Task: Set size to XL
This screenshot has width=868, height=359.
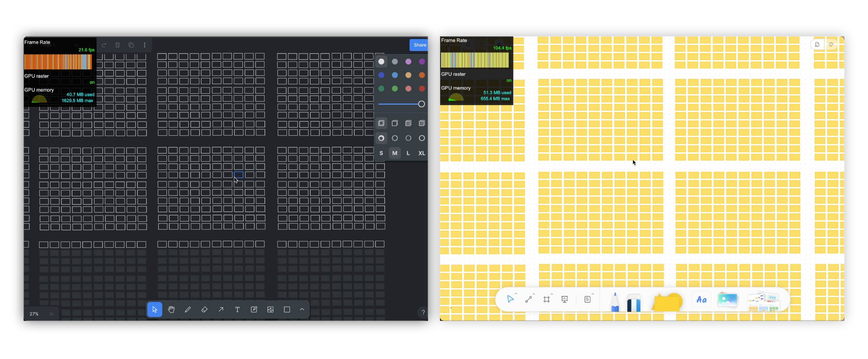Action: tap(422, 153)
